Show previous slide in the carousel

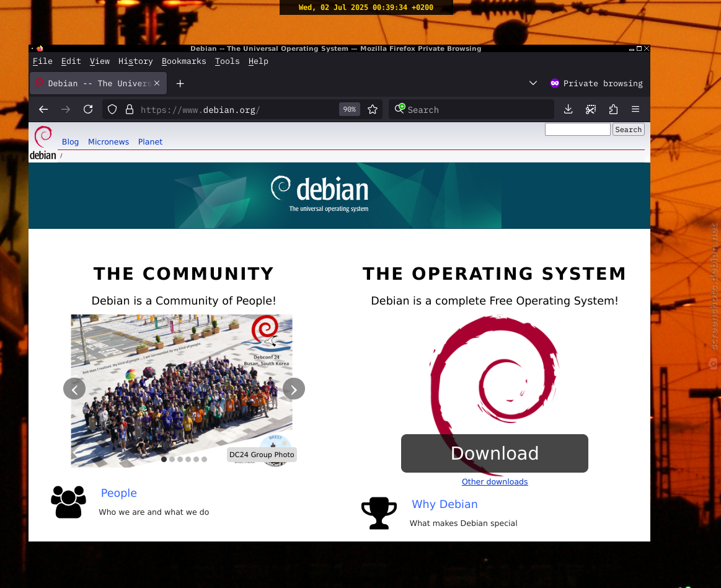tap(74, 389)
